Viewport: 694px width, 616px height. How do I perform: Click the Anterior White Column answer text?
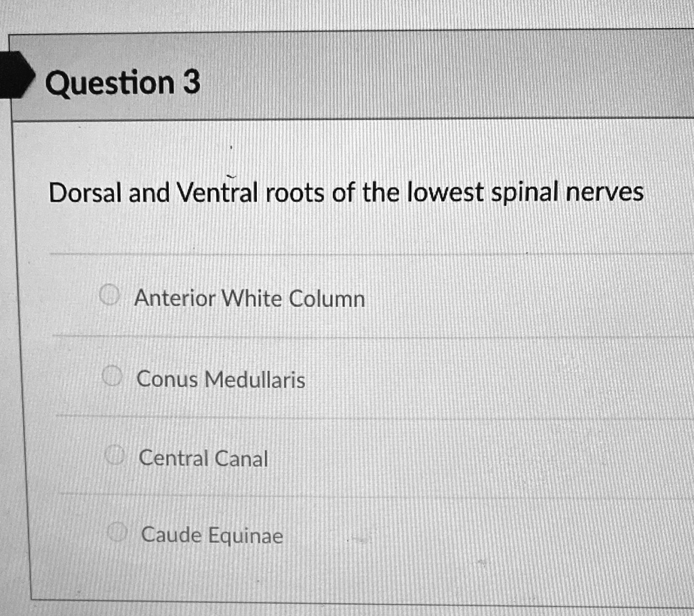(249, 298)
